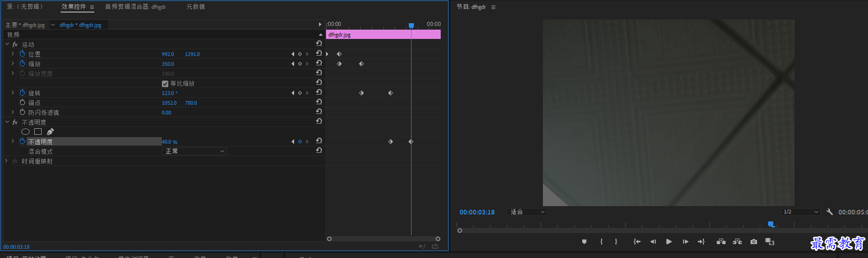Reset the 不透明度 percentage parameter

point(319,141)
